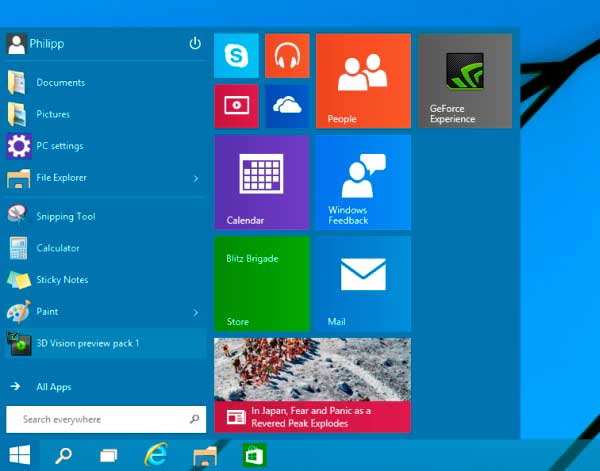This screenshot has width=600, height=471.
Task: Open the Documents folder
Action: pos(104,82)
